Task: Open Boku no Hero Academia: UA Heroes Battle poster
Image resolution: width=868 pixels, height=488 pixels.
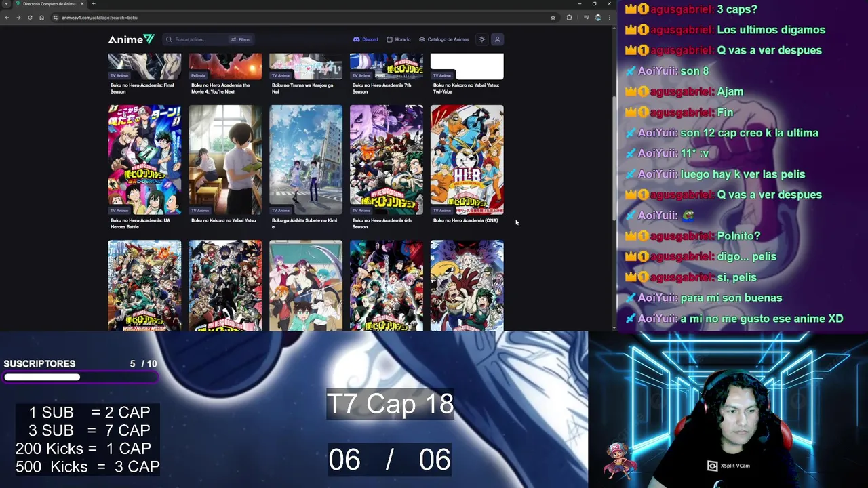Action: (x=144, y=159)
